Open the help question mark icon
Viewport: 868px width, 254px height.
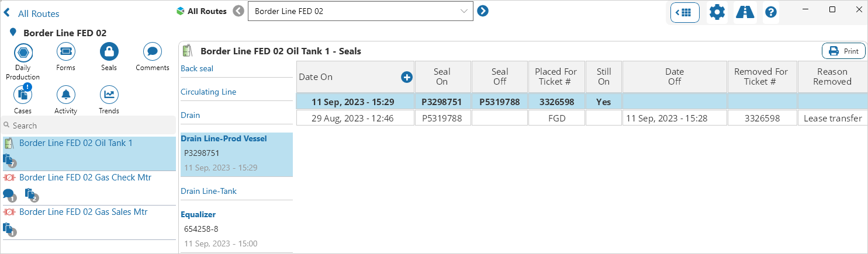coord(771,12)
